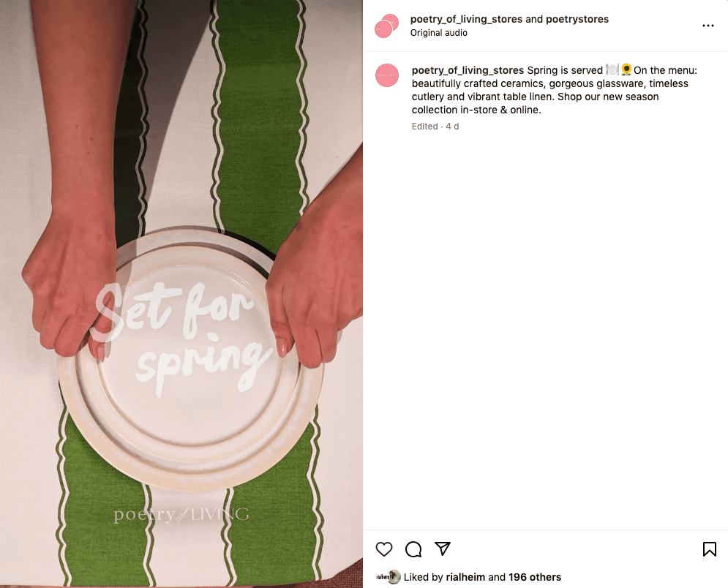Open poetrystores profile link in header
The height and width of the screenshot is (588, 728).
(577, 19)
